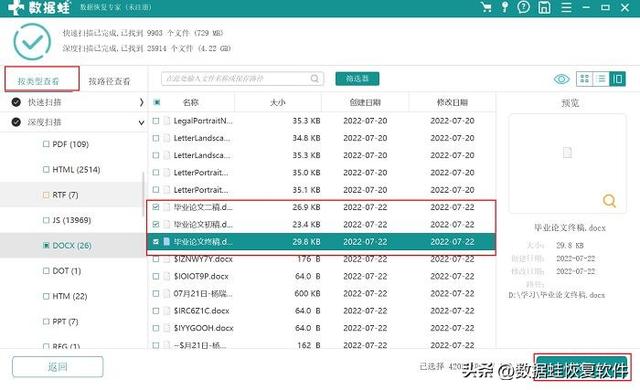
Task: Click the 返回 back button
Action: [58, 367]
